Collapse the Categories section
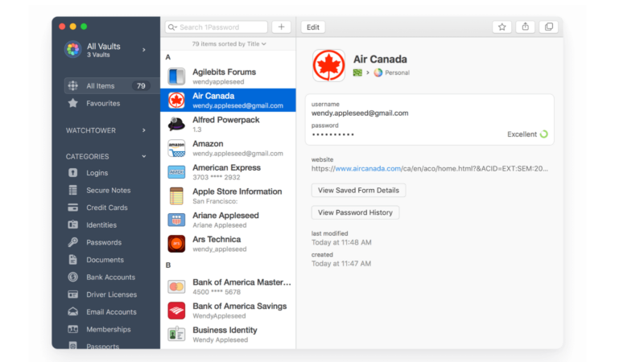This screenshot has width=644, height=362. [x=144, y=156]
